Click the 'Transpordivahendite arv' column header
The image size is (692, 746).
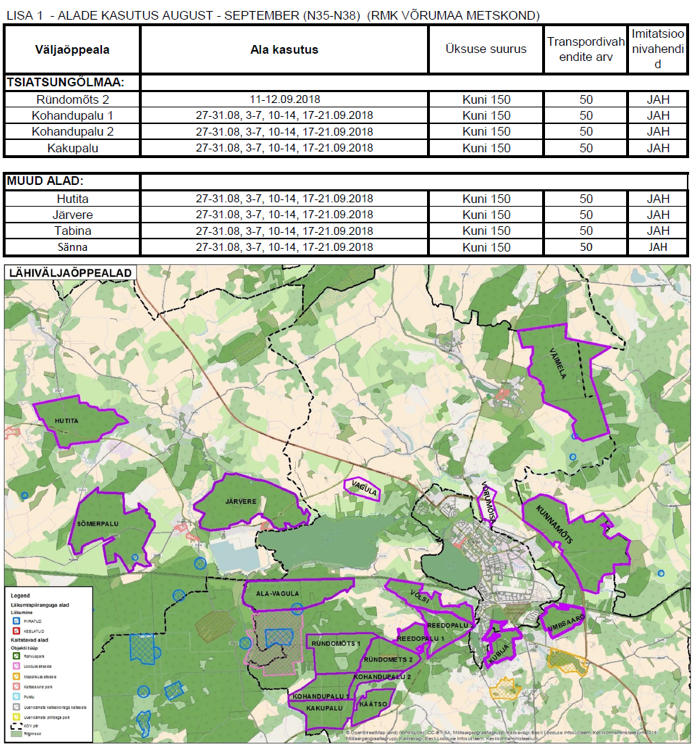pos(585,49)
